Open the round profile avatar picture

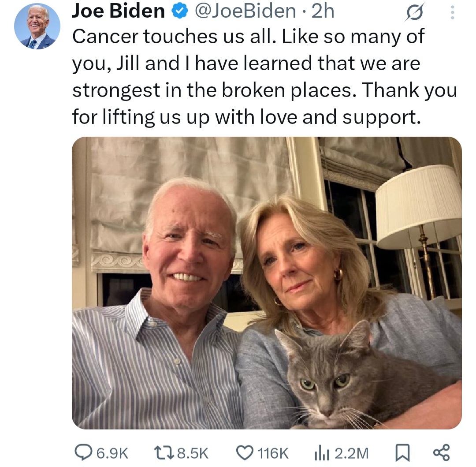click(37, 26)
